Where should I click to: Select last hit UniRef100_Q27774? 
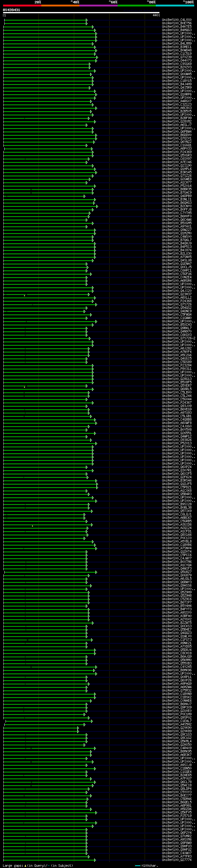(177, 860)
